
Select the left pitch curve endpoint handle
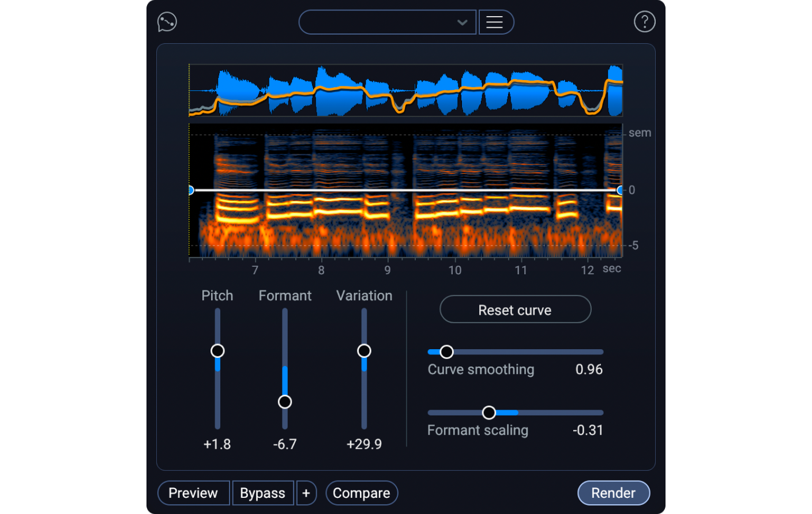(190, 190)
